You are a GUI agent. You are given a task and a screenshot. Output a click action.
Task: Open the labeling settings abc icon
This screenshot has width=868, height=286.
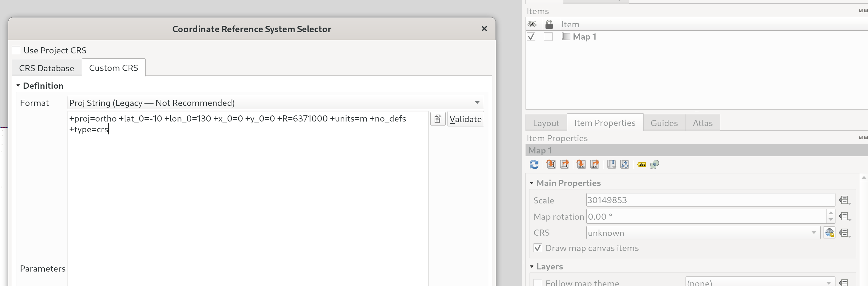(642, 164)
